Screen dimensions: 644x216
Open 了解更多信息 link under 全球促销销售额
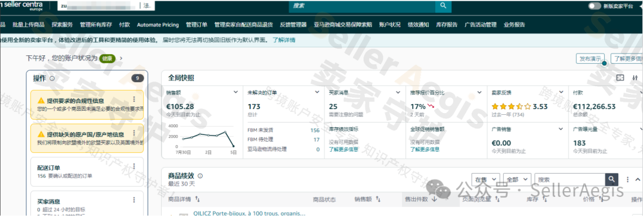[425, 149]
